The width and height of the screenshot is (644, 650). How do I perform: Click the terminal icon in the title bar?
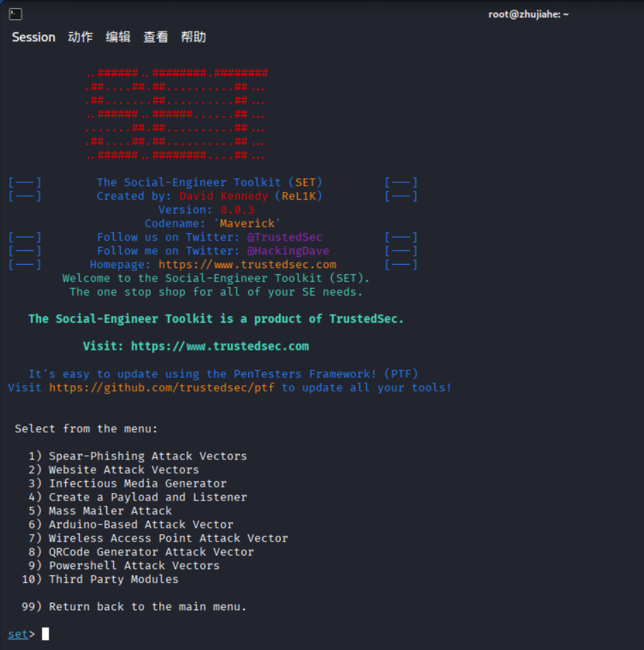click(15, 14)
